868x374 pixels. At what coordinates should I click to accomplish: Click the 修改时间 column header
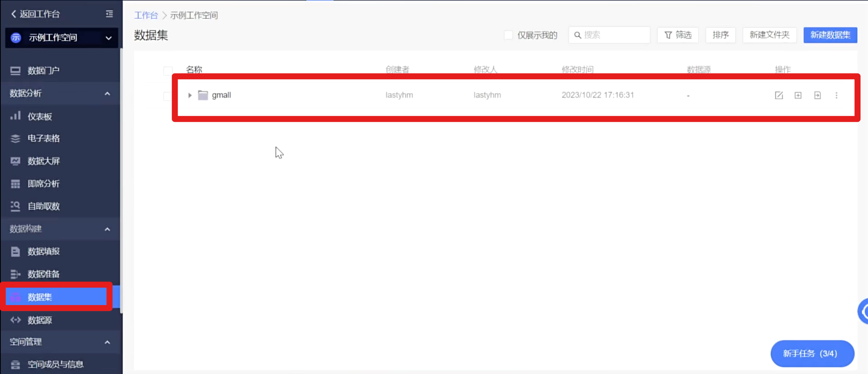click(577, 69)
